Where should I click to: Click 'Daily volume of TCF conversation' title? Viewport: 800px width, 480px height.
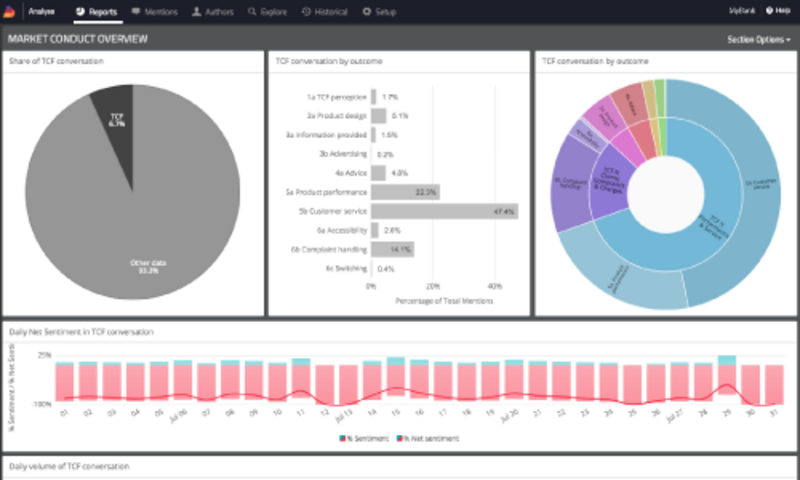[x=69, y=466]
